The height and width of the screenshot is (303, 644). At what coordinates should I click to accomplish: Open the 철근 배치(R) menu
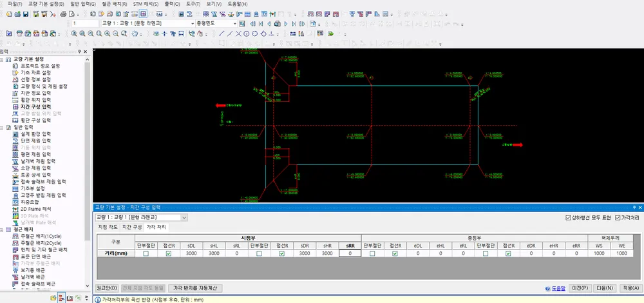[x=116, y=4]
